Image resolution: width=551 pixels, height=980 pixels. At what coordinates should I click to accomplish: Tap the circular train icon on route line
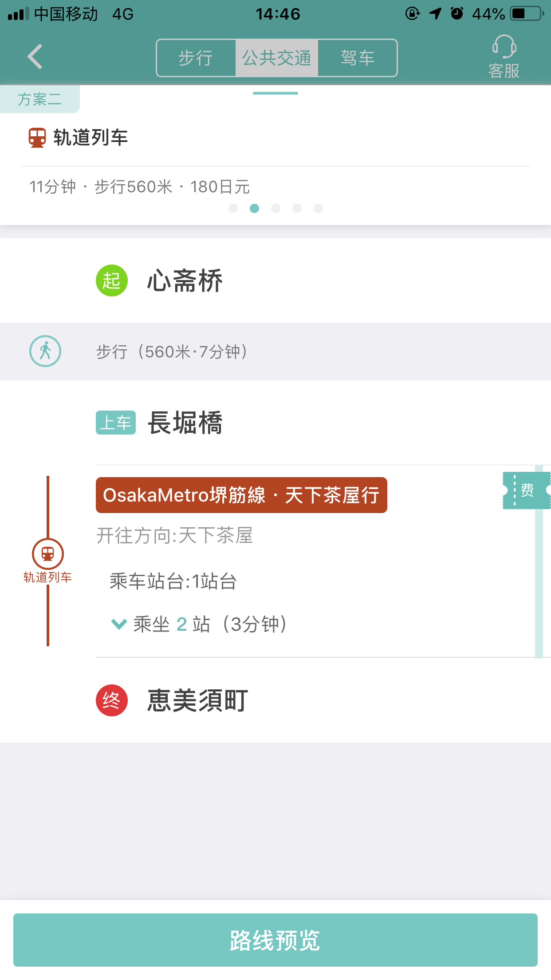48,553
